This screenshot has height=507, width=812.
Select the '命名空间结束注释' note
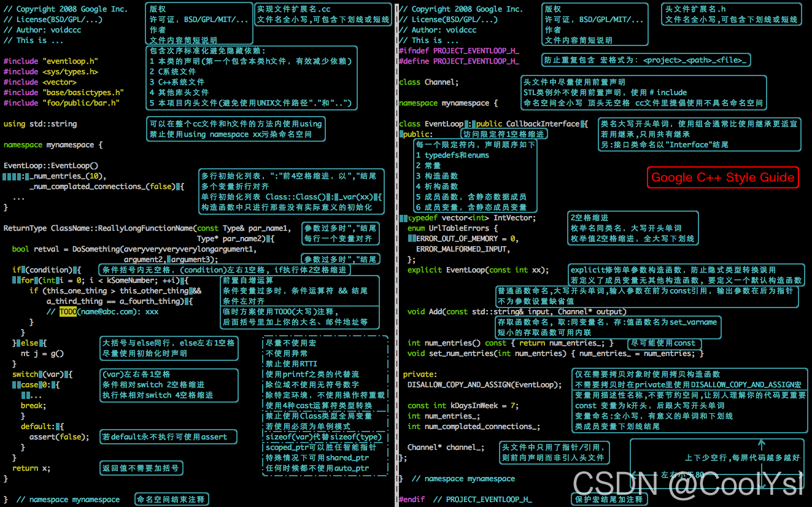[x=172, y=500]
